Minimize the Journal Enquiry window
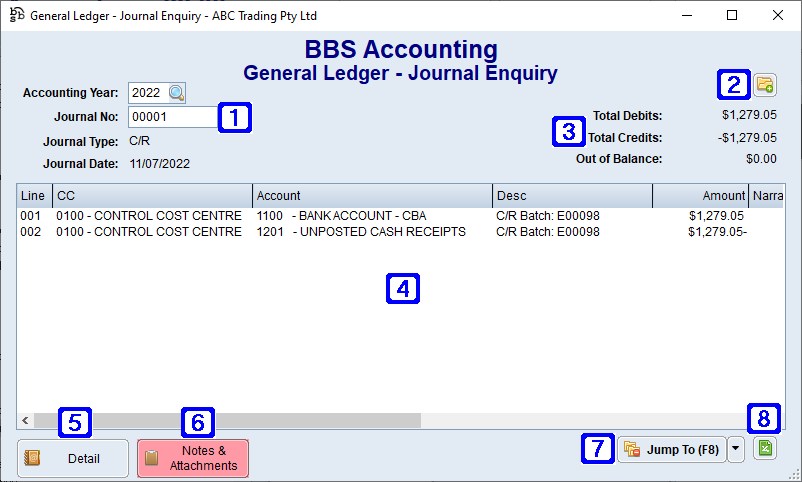The width and height of the screenshot is (802, 482). coord(687,15)
